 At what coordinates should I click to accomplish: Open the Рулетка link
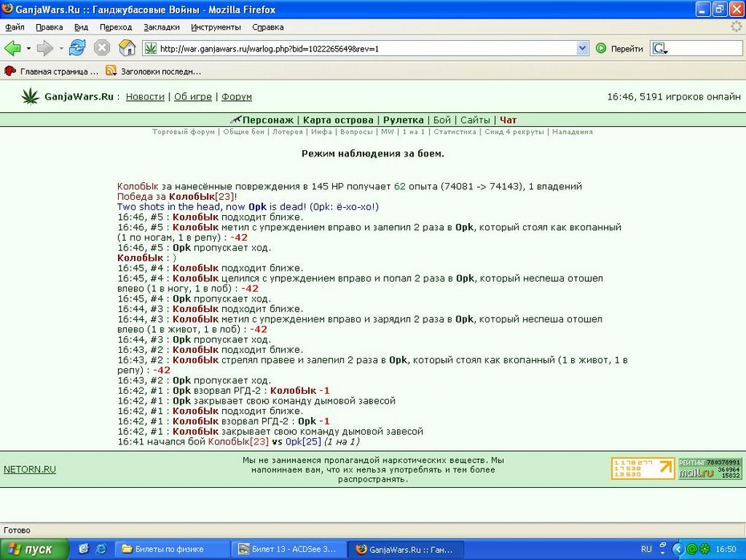[x=403, y=120]
